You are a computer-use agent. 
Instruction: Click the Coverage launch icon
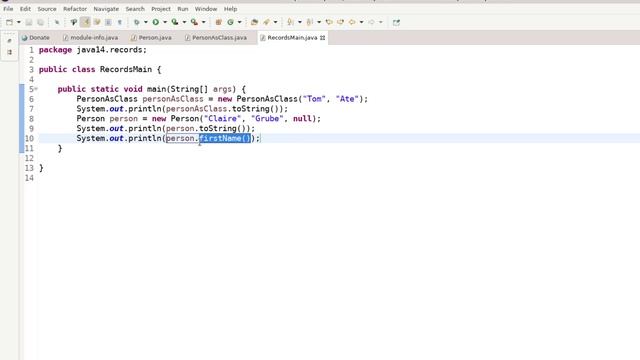coord(175,22)
